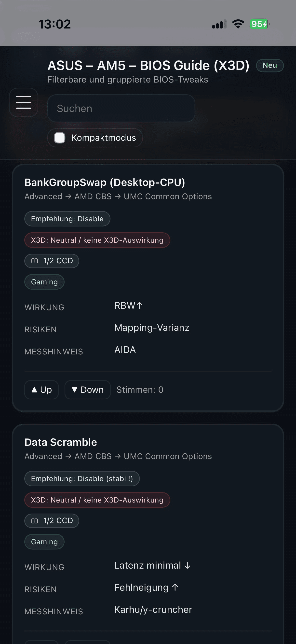
Task: Tap X3D Neutral badge on BankGroupSwap card
Action: [x=97, y=240]
